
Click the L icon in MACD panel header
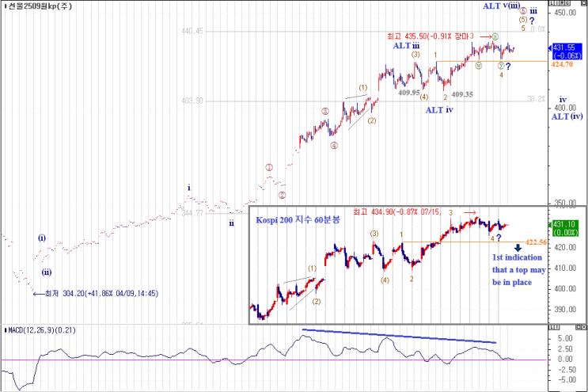pyautogui.click(x=552, y=327)
